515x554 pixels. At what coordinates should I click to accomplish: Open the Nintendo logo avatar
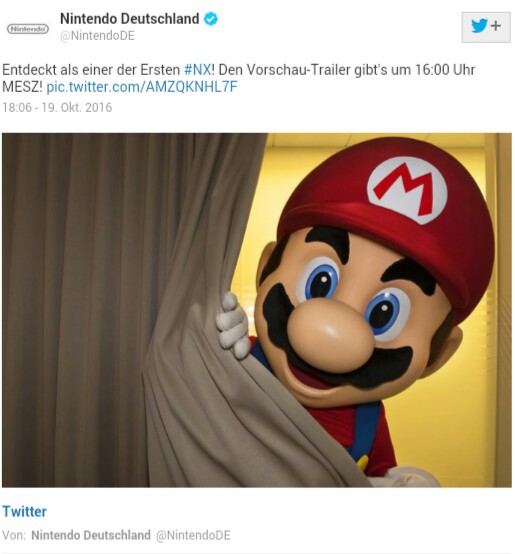click(28, 29)
